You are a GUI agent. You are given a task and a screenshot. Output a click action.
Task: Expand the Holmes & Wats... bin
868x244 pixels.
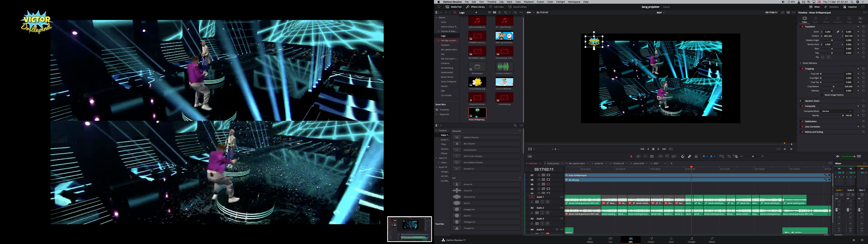tap(438, 31)
